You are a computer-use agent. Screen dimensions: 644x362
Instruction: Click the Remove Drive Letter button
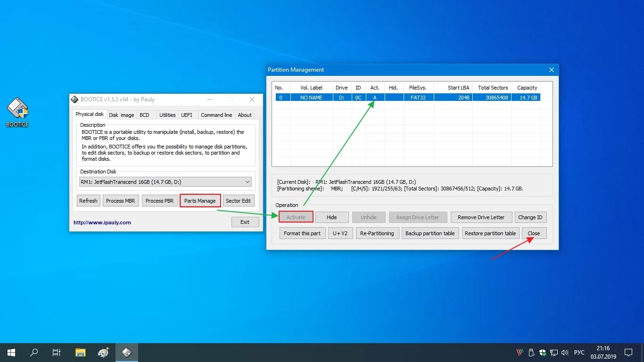pos(481,217)
